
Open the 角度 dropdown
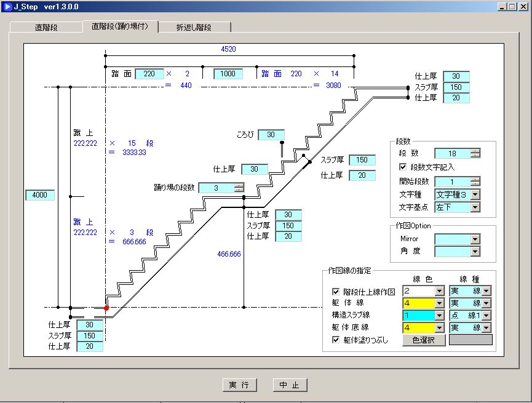(475, 252)
